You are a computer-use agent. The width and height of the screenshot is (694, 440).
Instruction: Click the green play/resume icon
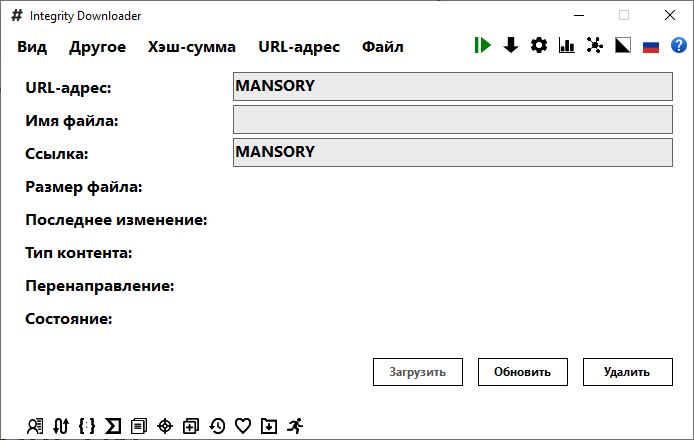click(x=482, y=45)
